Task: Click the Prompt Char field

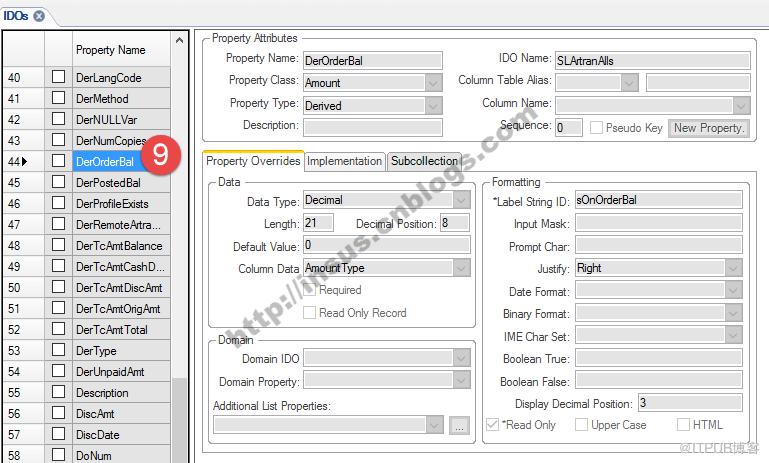Action: click(x=659, y=245)
